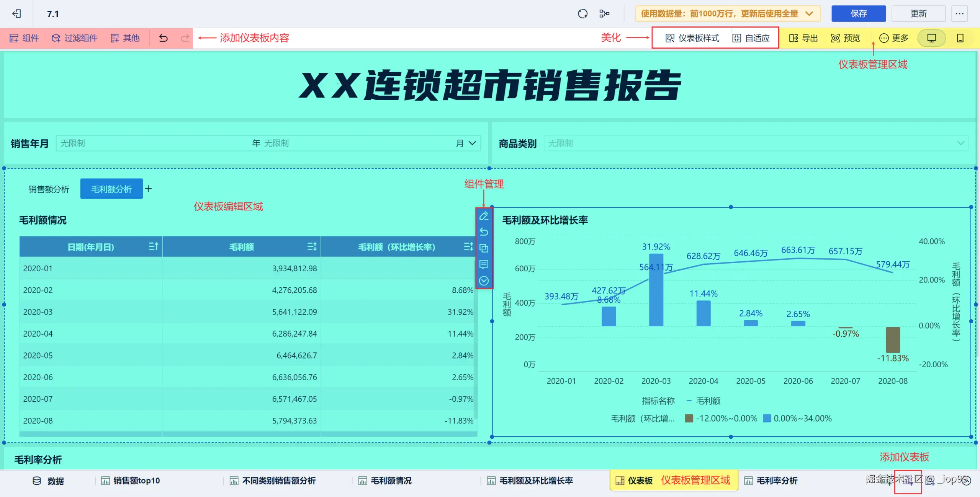The width and height of the screenshot is (980, 497).
Task: Click the undo arrow in top toolbar
Action: click(164, 38)
